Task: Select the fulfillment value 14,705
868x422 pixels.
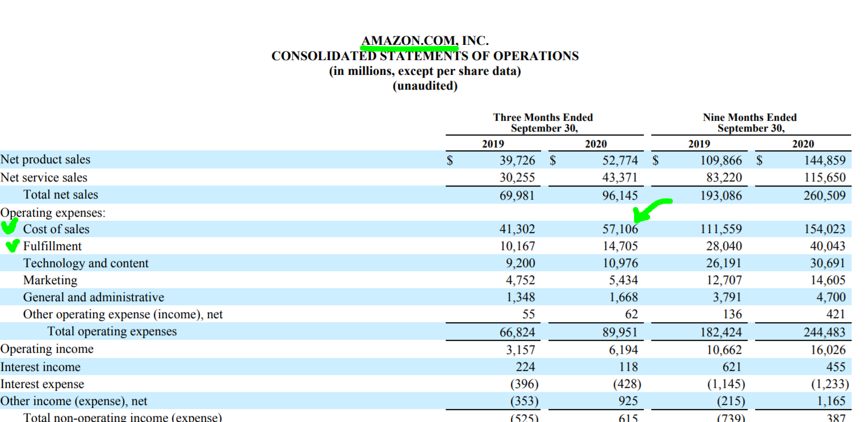Action: 620,246
